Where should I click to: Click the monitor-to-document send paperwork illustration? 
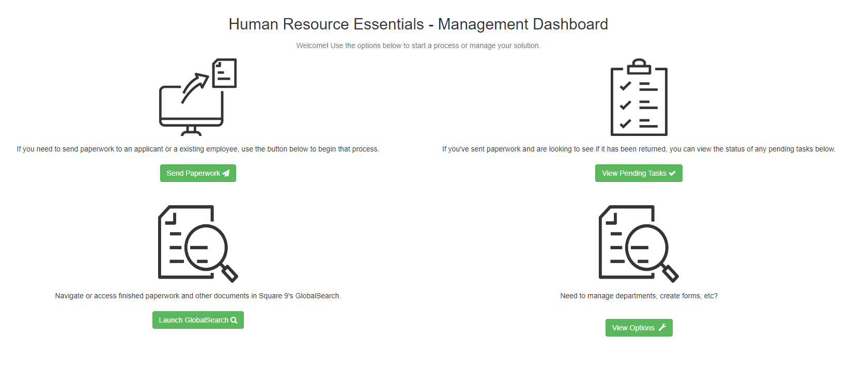click(197, 97)
